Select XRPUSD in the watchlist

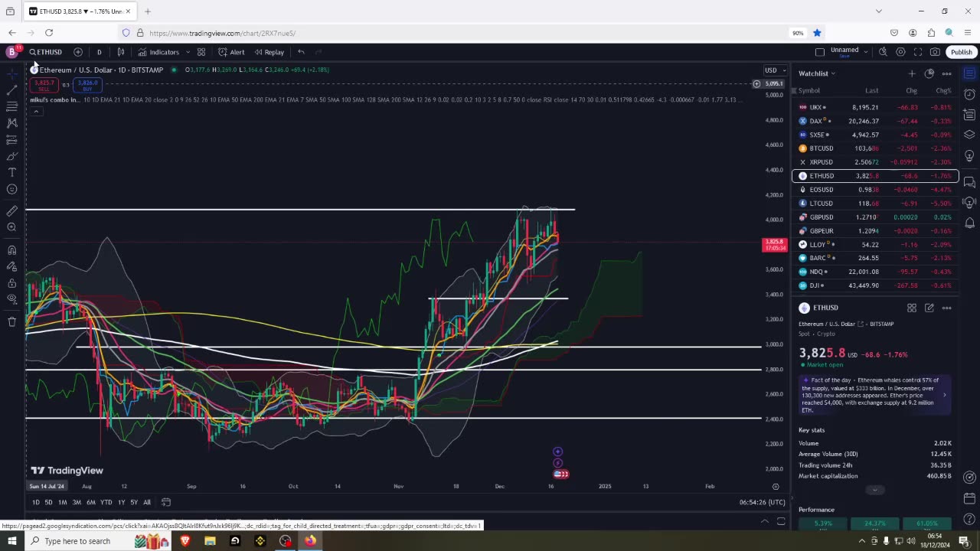(x=875, y=162)
